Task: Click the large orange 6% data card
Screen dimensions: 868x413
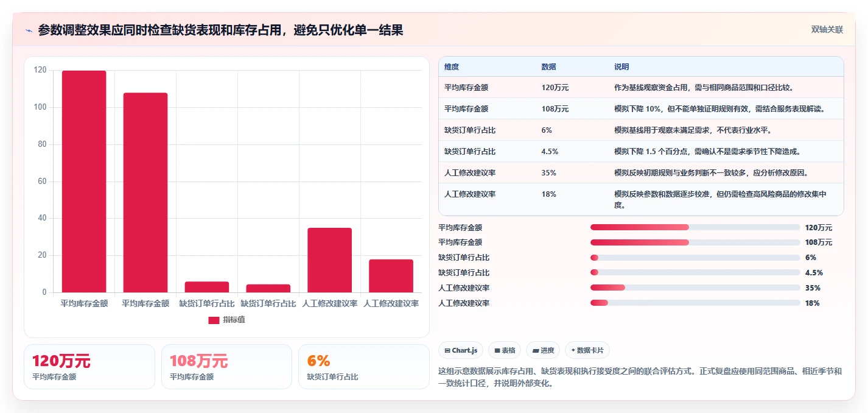Action: (x=364, y=367)
